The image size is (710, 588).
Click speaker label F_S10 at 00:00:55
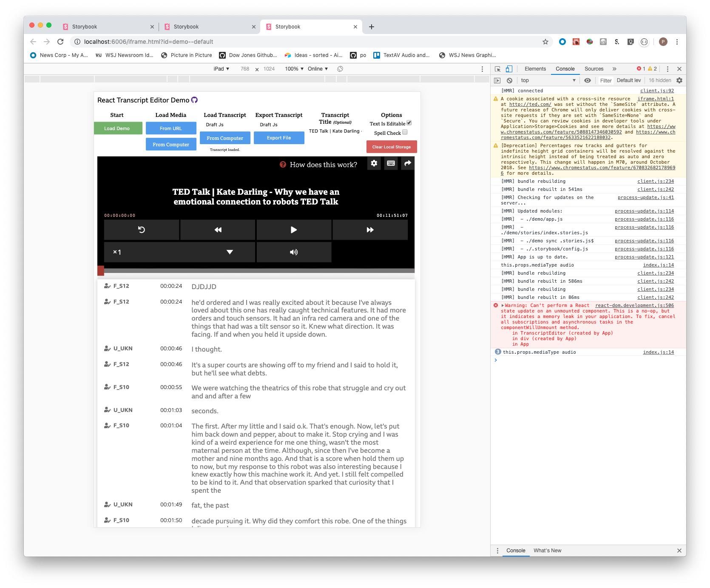coord(121,387)
